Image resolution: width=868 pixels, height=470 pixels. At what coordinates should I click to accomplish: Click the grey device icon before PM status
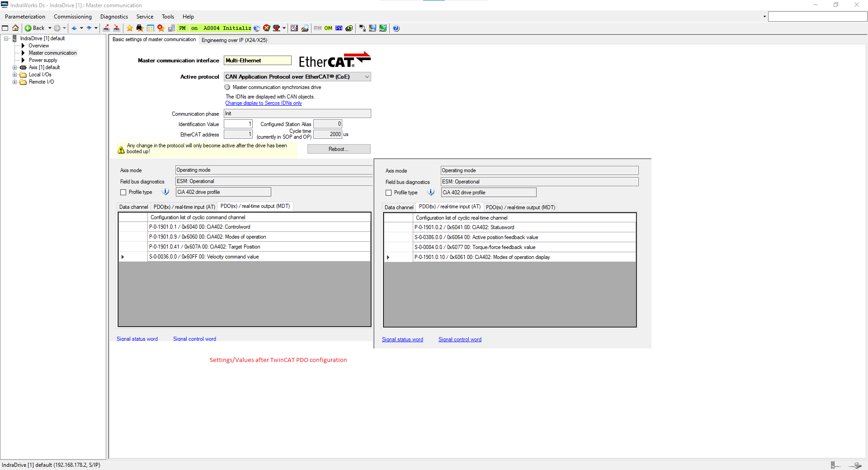[x=171, y=28]
